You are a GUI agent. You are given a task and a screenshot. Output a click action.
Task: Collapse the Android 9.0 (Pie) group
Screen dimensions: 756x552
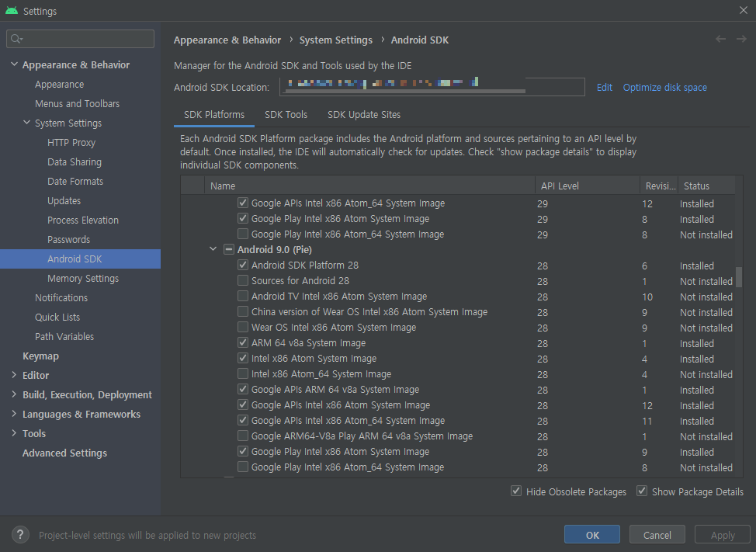[x=213, y=249]
